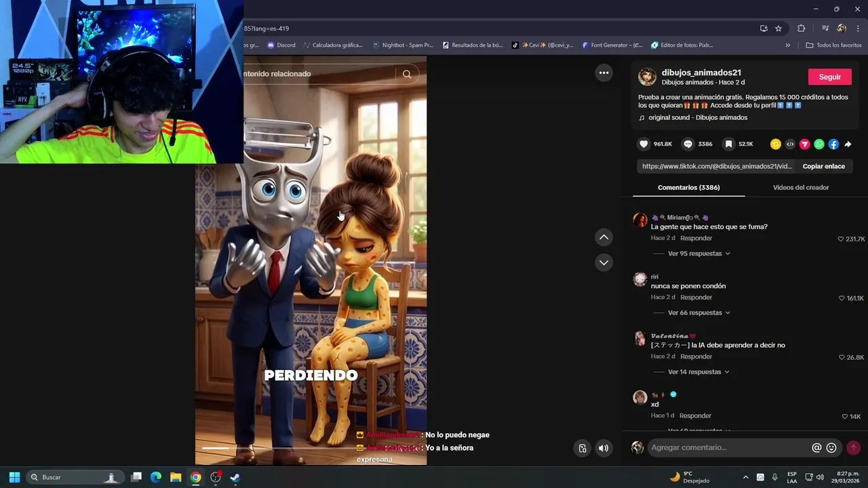The width and height of the screenshot is (868, 488).
Task: Open Chrome media controls icon
Action: tap(825, 28)
